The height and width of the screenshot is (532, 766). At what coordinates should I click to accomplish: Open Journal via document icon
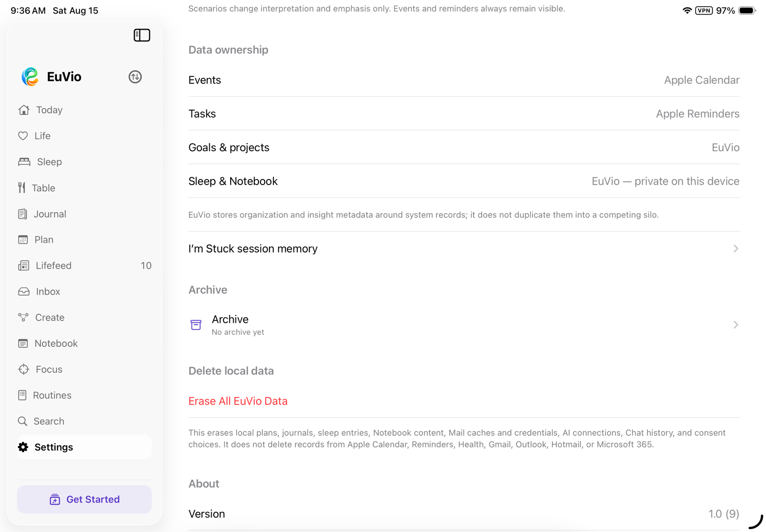(x=23, y=214)
